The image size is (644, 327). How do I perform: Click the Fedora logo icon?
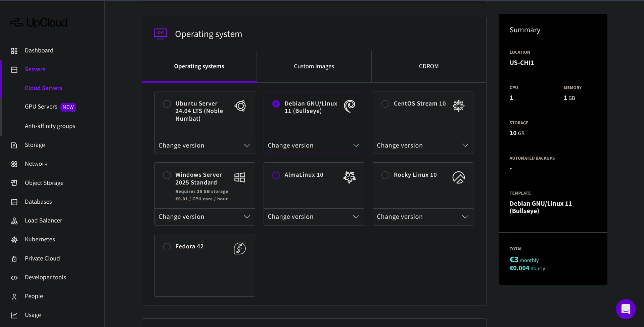click(240, 249)
